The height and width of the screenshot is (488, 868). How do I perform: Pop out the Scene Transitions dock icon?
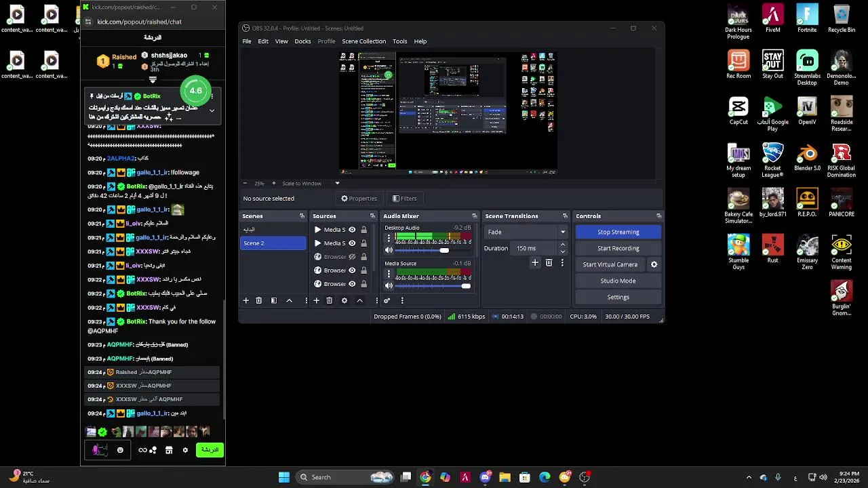click(565, 216)
